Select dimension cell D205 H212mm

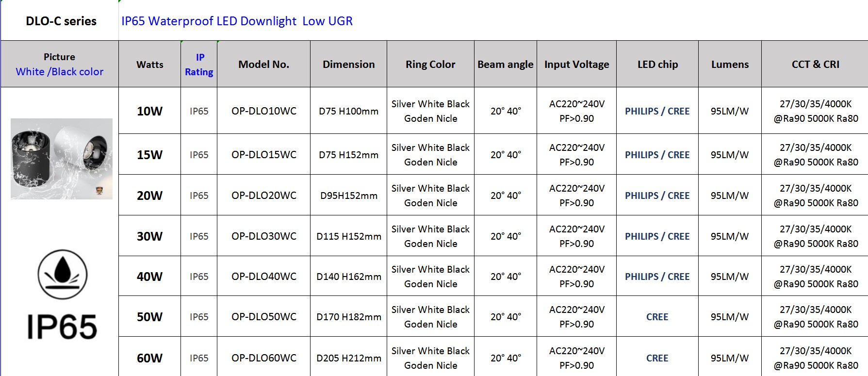coord(348,358)
